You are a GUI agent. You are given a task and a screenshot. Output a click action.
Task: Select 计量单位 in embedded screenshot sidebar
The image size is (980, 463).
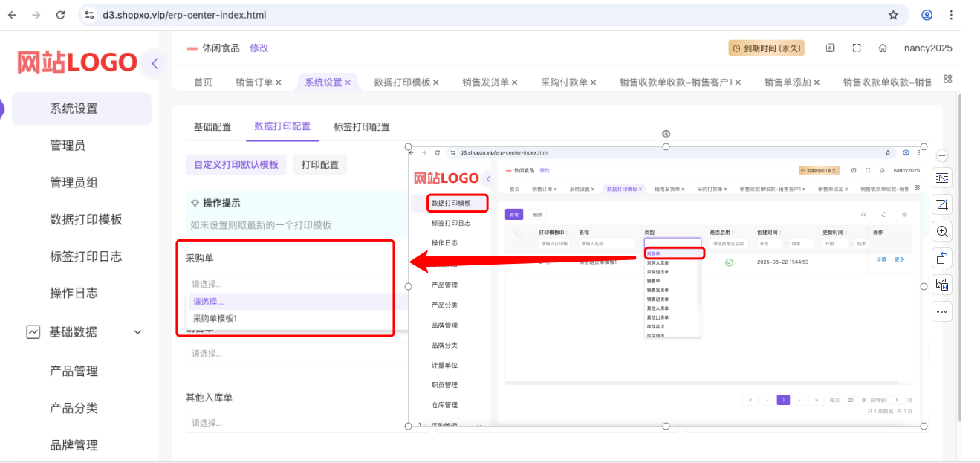(444, 365)
